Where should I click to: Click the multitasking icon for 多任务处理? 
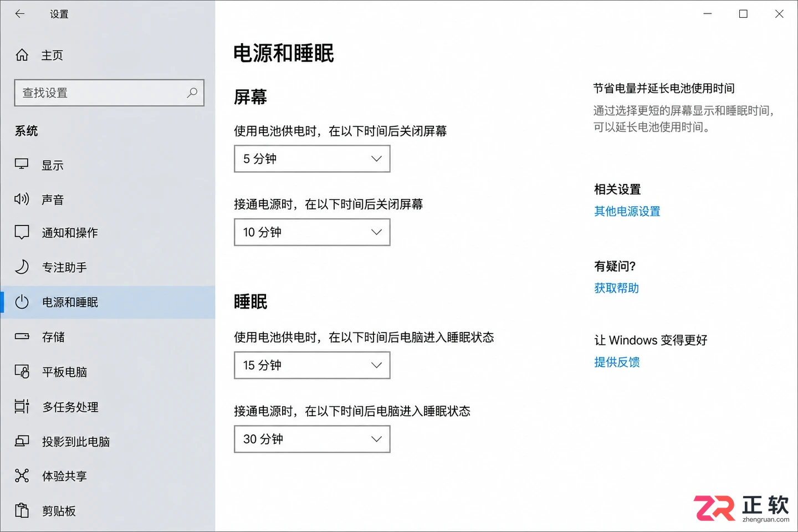(x=22, y=406)
